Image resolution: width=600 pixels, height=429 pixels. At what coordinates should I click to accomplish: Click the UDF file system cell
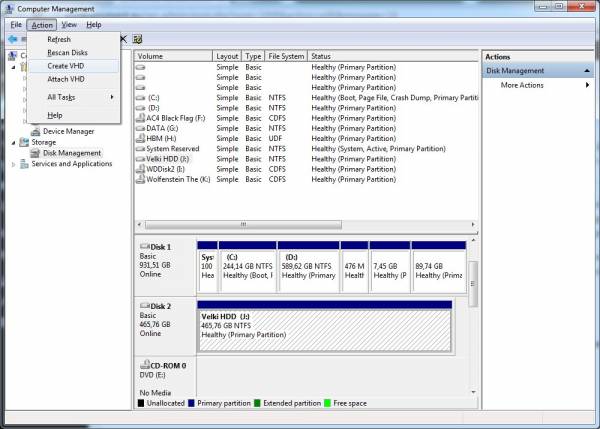(275, 138)
